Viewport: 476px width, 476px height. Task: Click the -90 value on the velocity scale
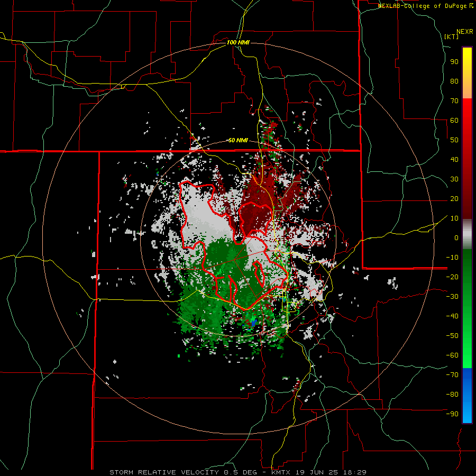tap(452, 414)
